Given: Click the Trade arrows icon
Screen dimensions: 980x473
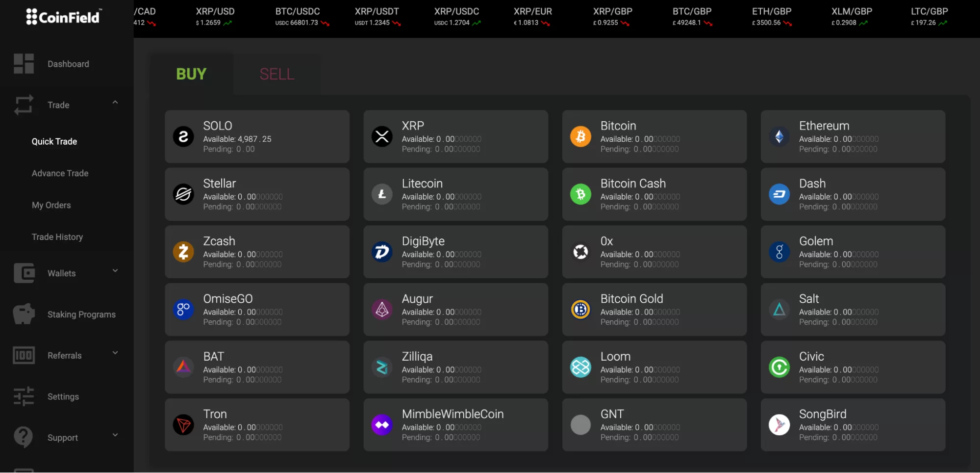Looking at the screenshot, I should [24, 105].
